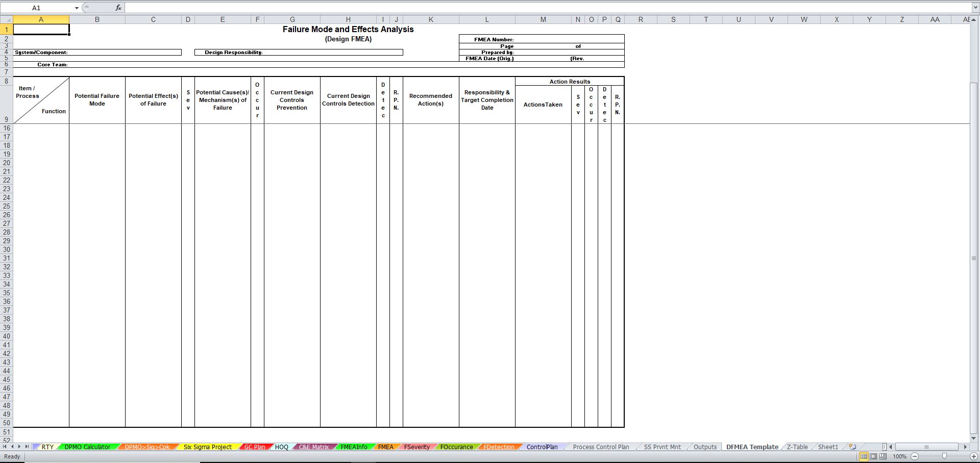This screenshot has height=463, width=980.
Task: Click horizontal scrollbar right arrow
Action: 965,447
